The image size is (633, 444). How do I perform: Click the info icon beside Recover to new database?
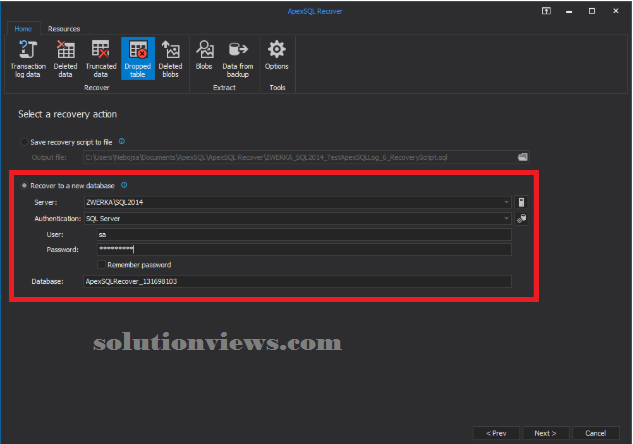[124, 185]
